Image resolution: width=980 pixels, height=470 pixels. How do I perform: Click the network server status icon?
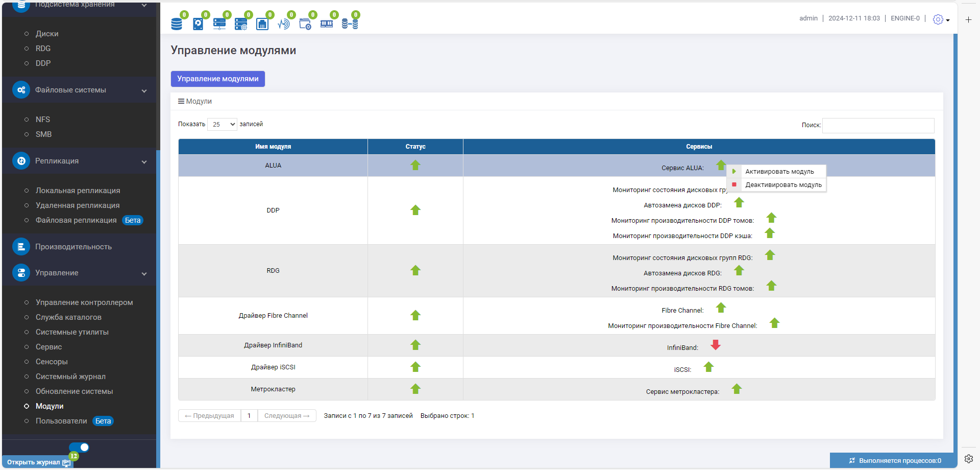pos(219,24)
